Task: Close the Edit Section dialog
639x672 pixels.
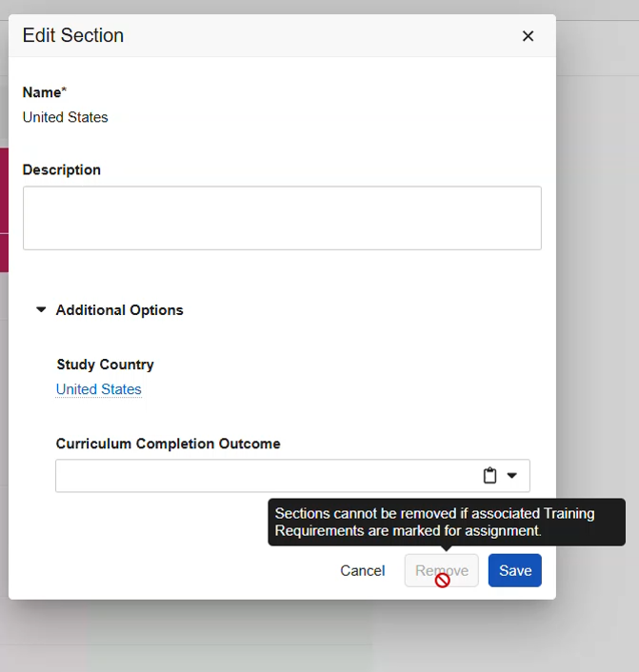Action: tap(528, 36)
